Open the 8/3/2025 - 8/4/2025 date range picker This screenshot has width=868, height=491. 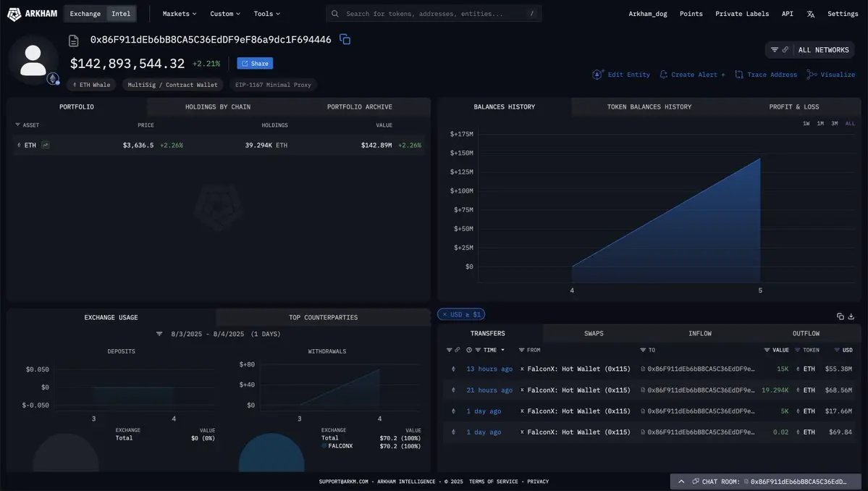226,334
